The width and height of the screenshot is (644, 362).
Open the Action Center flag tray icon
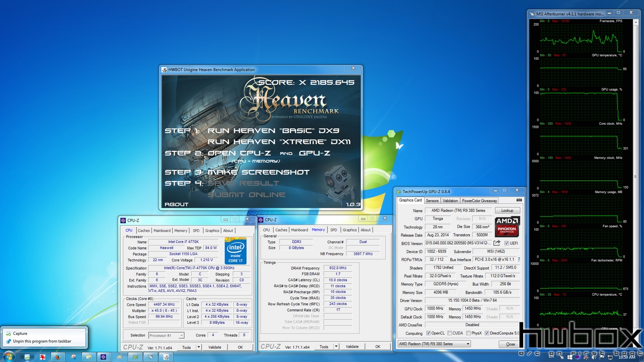pyautogui.click(x=602, y=357)
